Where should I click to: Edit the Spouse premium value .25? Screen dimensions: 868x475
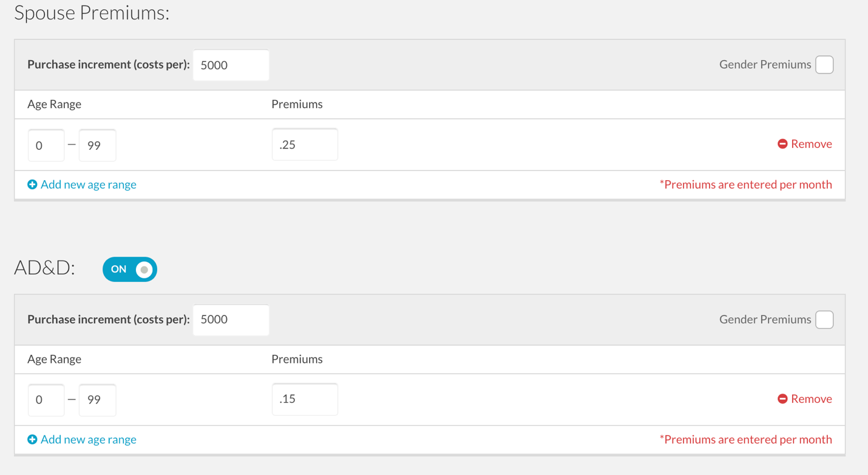click(x=305, y=144)
